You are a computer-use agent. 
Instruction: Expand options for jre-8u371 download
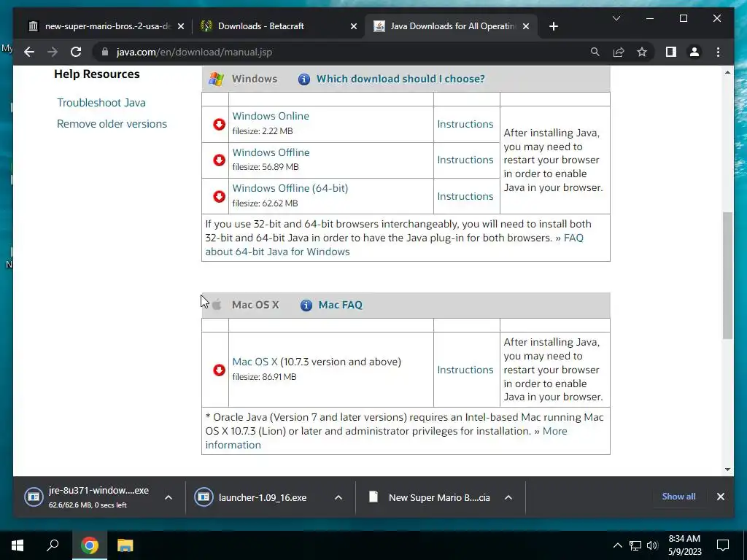pyautogui.click(x=169, y=497)
